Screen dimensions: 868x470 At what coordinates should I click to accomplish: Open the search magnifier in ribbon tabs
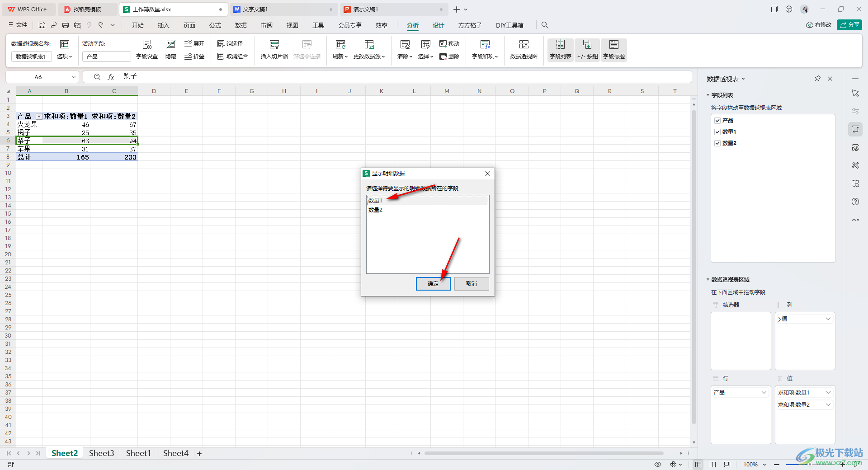[x=545, y=25]
